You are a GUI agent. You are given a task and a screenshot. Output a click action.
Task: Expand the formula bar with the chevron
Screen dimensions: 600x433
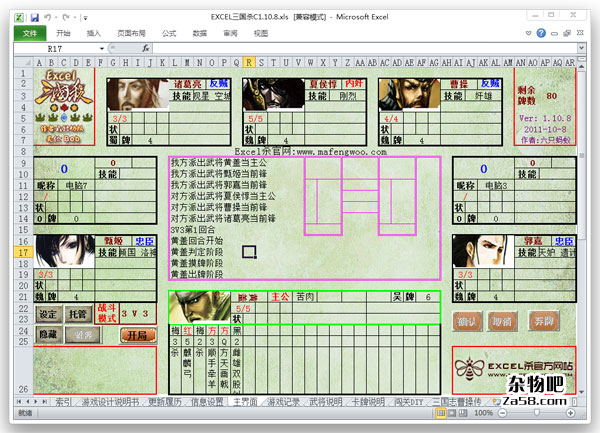[x=581, y=48]
